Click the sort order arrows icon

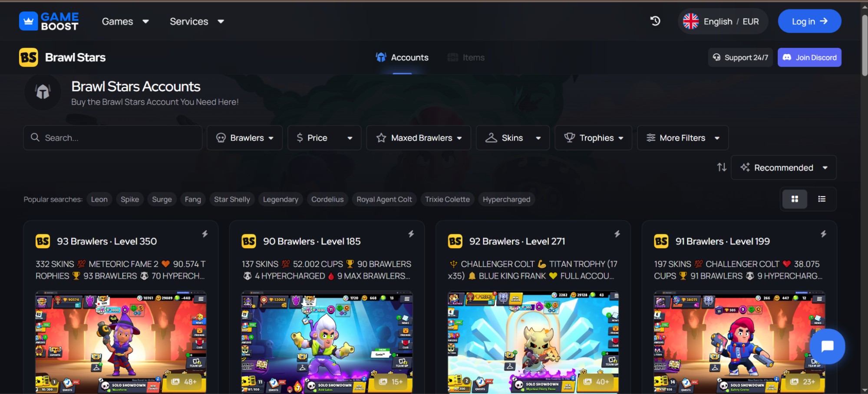[x=722, y=167]
